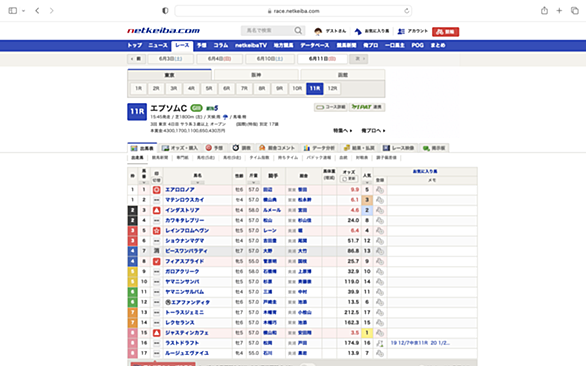Add レインフロムヘヴン to favorites via its icon

click(380, 231)
